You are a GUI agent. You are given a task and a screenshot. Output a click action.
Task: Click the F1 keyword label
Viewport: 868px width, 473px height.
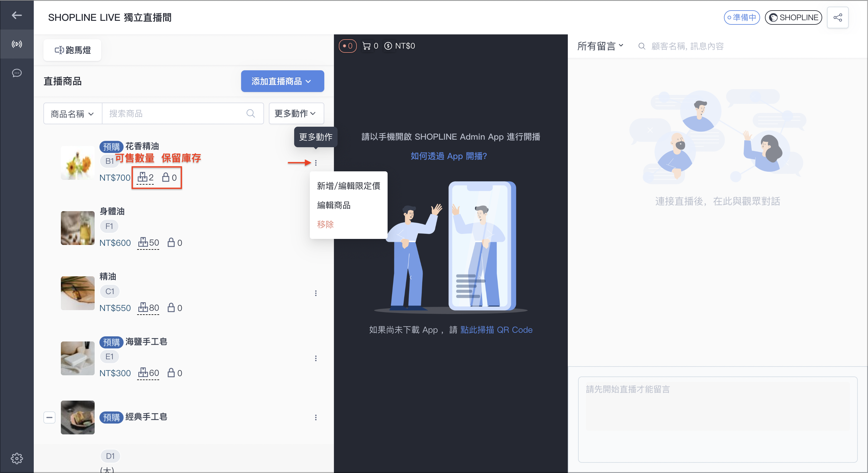[109, 226]
